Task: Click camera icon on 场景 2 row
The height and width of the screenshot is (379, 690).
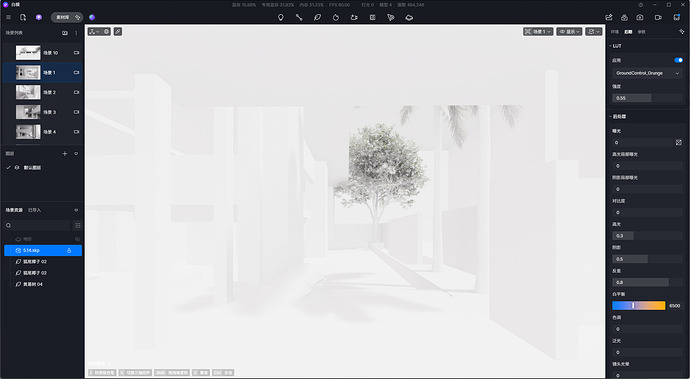Action: 76,92
